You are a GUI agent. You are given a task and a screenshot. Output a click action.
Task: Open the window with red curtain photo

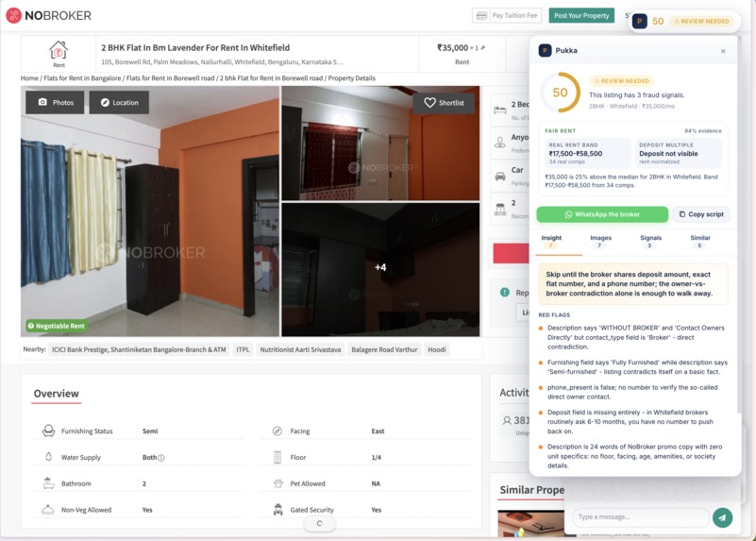(x=380, y=144)
